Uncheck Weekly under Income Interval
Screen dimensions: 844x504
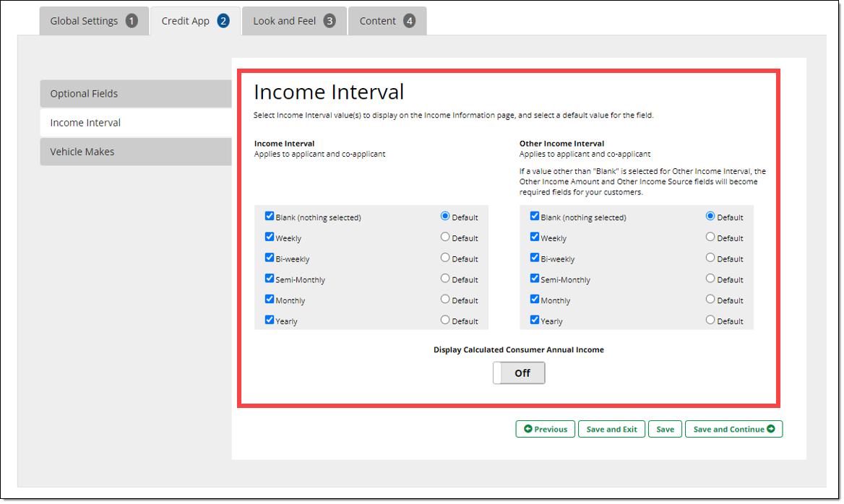270,237
